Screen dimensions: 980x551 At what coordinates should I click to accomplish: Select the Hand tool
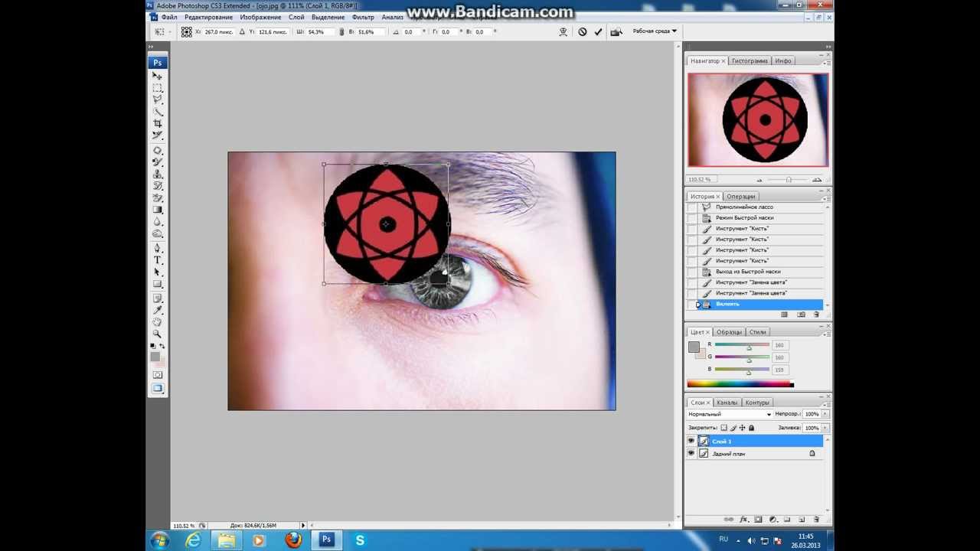click(x=158, y=322)
